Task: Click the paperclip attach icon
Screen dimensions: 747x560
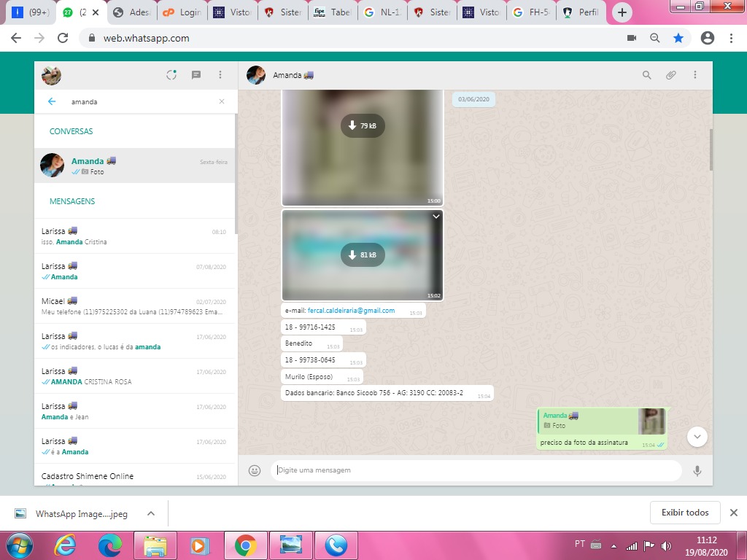Action: tap(670, 75)
